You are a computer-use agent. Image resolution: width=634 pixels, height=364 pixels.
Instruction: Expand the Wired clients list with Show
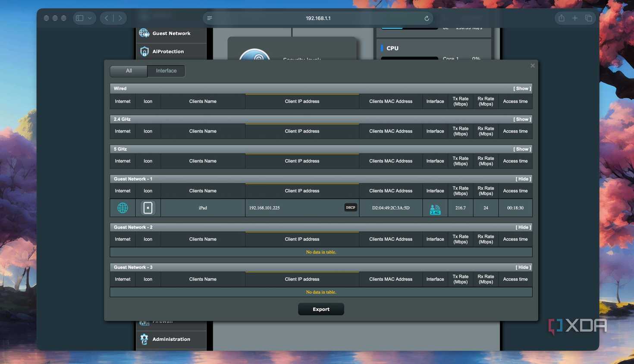(x=522, y=88)
